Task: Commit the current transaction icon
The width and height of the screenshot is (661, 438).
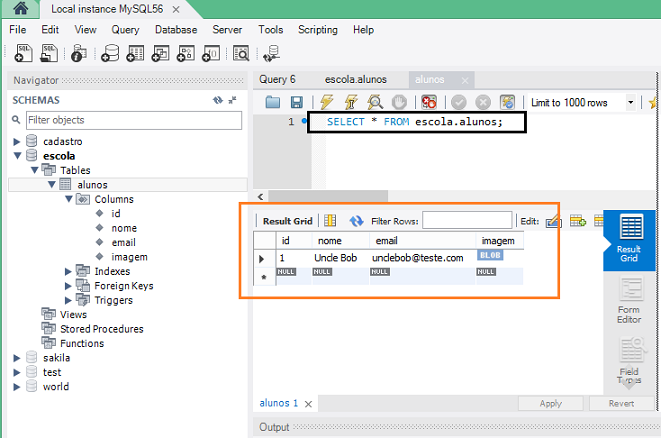Action: pos(459,102)
